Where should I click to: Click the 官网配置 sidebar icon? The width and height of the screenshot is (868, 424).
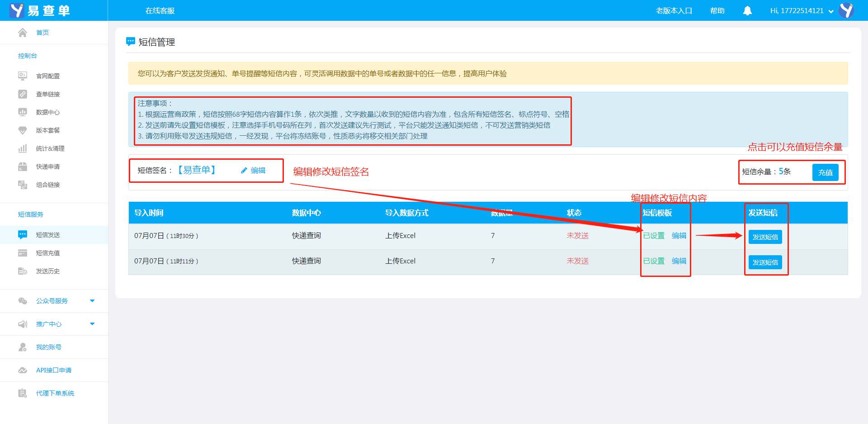[x=23, y=76]
